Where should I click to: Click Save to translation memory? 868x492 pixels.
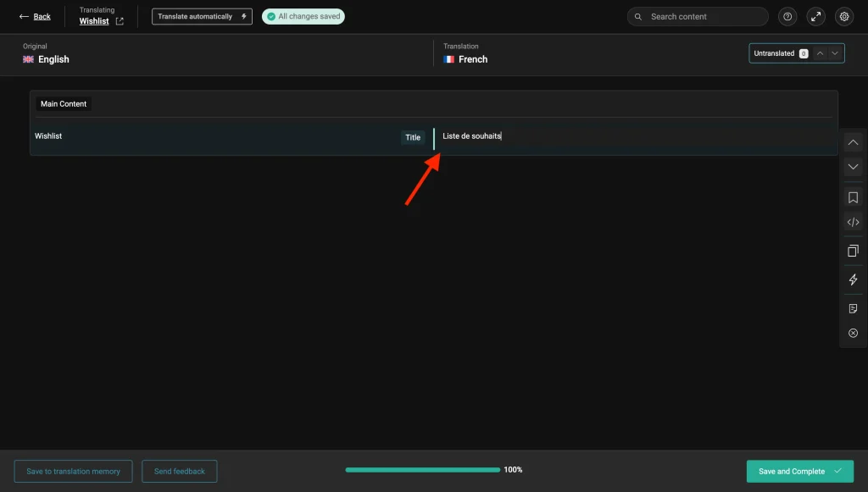(x=73, y=471)
